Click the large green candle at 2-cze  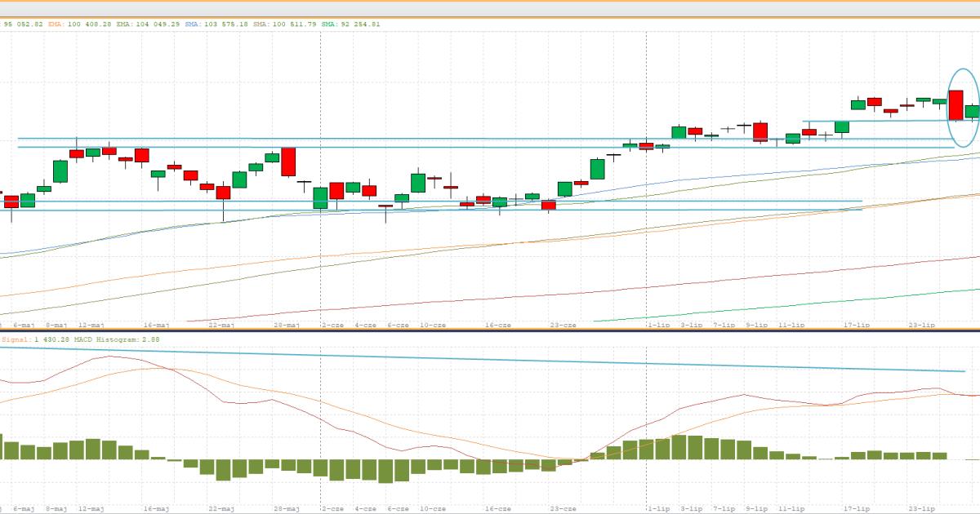(321, 197)
